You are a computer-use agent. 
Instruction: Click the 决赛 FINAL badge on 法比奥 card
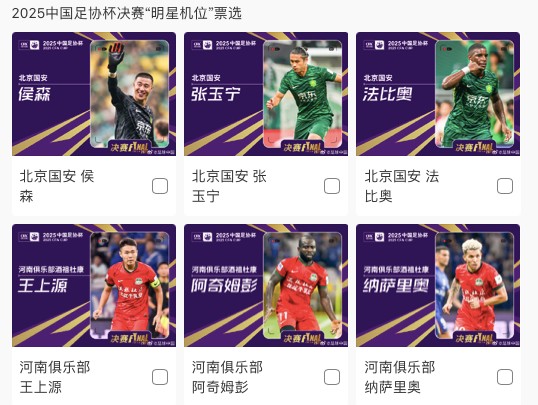point(474,148)
